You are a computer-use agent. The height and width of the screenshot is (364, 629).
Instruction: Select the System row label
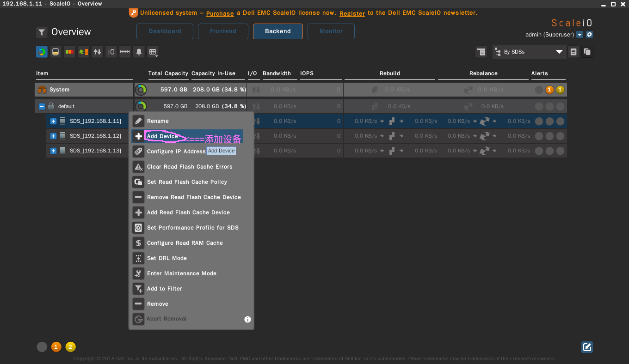[x=59, y=90]
